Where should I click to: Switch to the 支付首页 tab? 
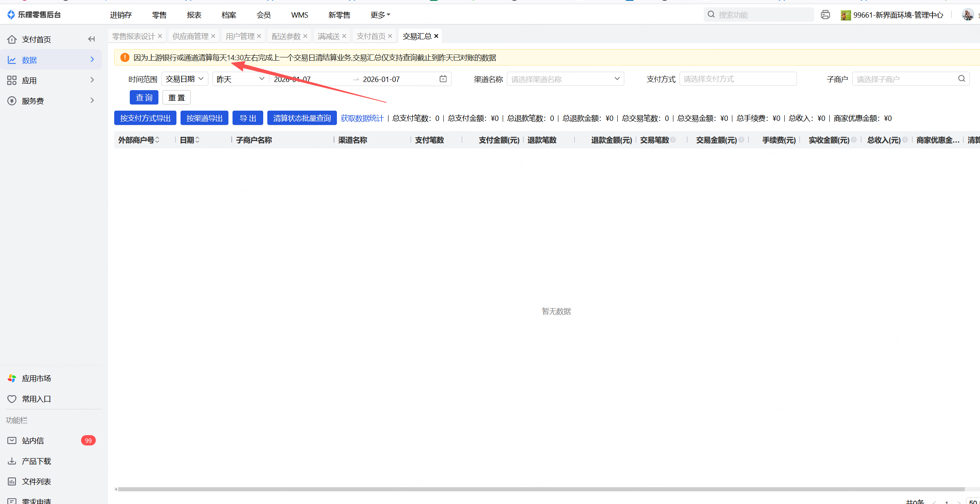point(371,36)
